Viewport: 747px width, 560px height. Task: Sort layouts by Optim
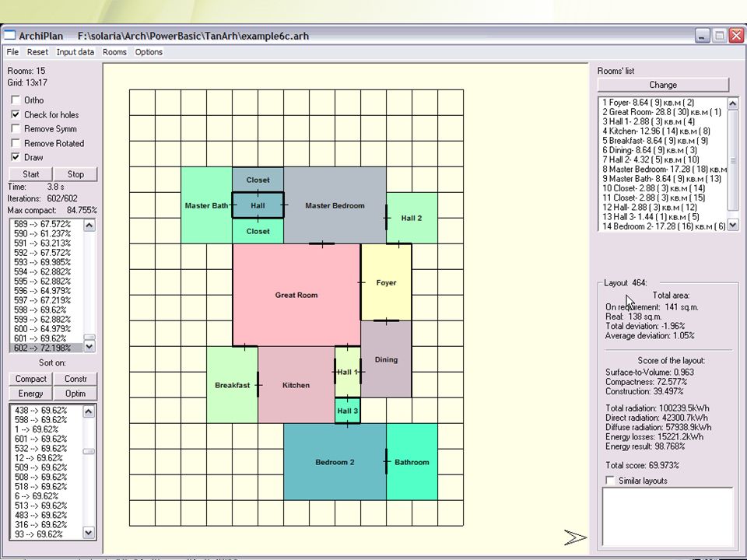point(75,394)
